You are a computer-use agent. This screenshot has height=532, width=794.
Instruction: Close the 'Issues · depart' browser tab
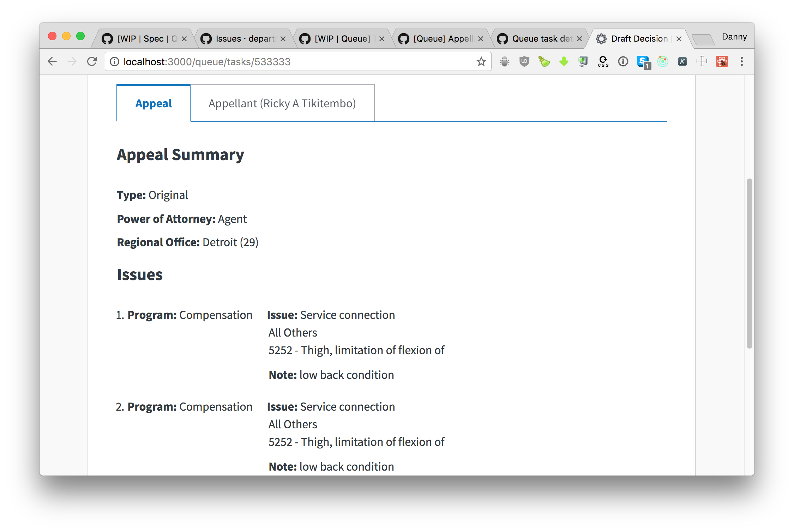[x=283, y=39]
